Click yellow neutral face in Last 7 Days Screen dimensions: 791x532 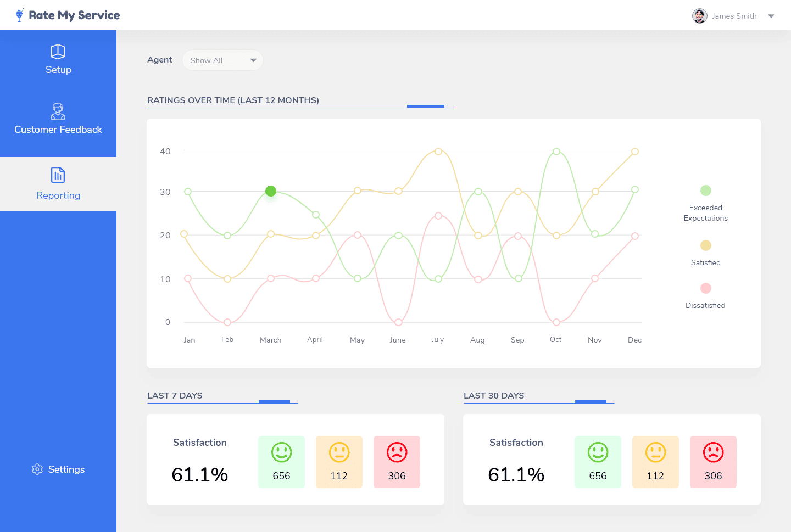[x=339, y=452]
